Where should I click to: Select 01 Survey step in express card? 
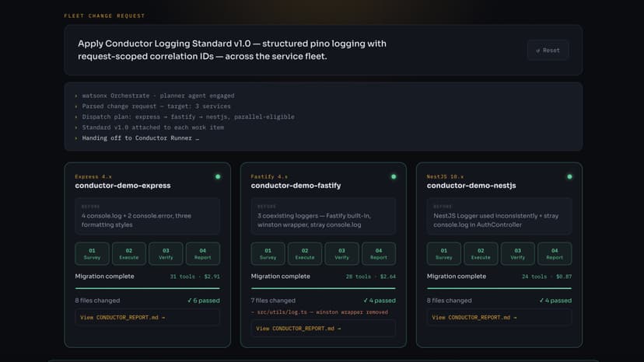tap(92, 254)
